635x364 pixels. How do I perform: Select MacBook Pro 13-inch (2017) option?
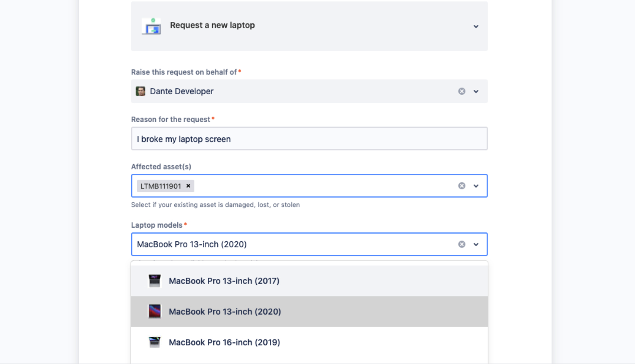click(225, 281)
